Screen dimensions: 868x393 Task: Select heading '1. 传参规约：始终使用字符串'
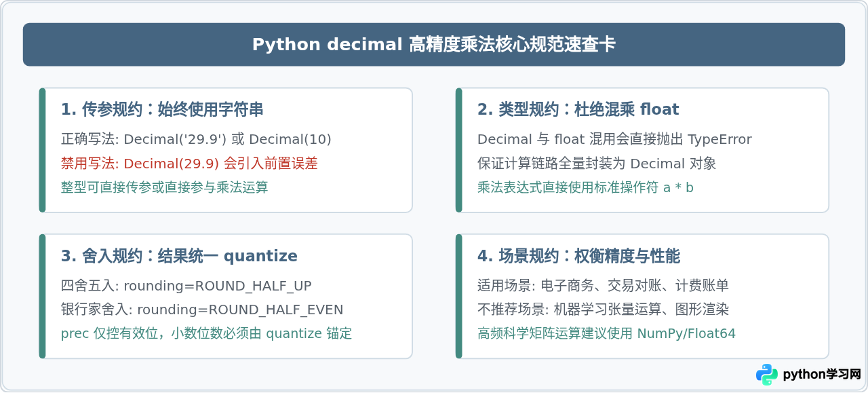[162, 109]
